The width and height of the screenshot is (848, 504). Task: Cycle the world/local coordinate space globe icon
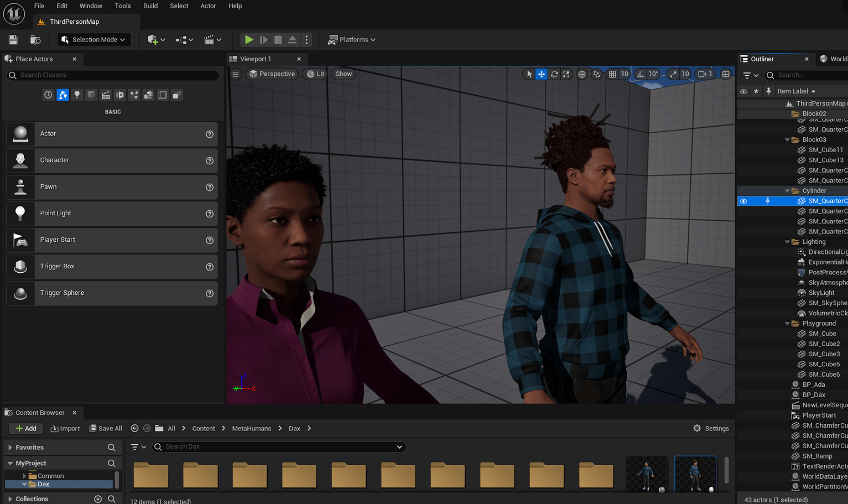pos(582,74)
